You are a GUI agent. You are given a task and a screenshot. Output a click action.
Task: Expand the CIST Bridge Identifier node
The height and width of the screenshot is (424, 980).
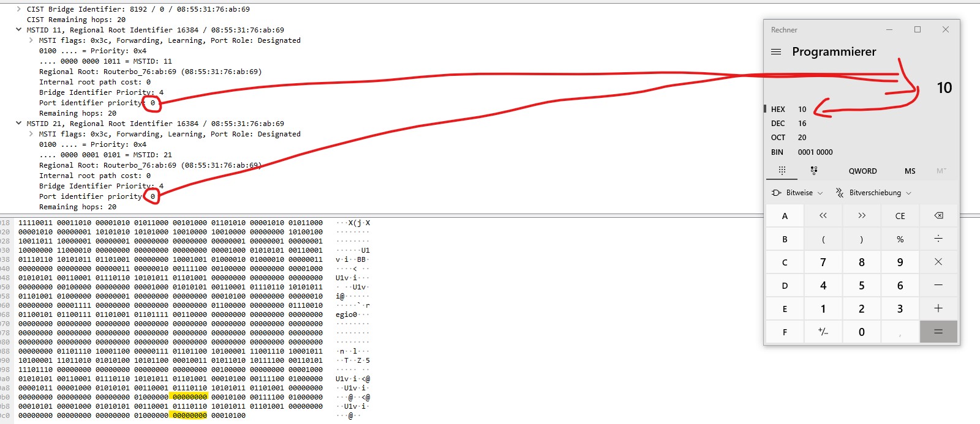click(18, 9)
